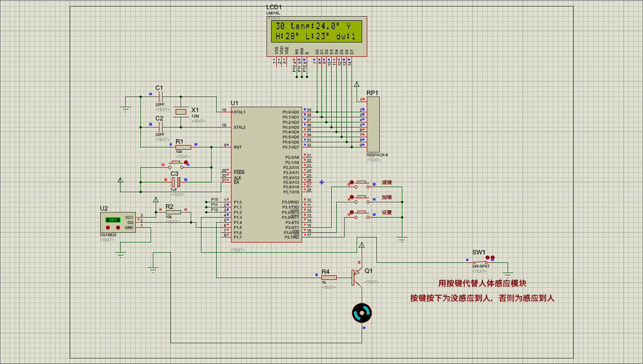Click the 1uF value under C3

(174, 190)
